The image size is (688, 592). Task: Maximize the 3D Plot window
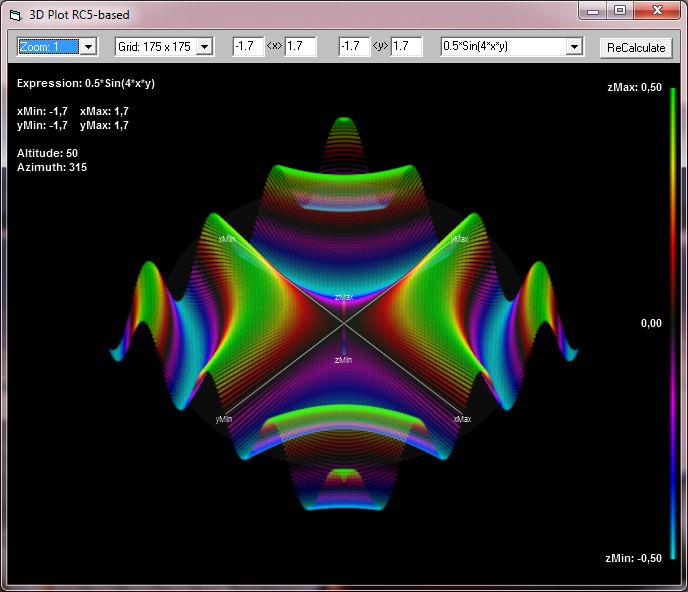(620, 11)
